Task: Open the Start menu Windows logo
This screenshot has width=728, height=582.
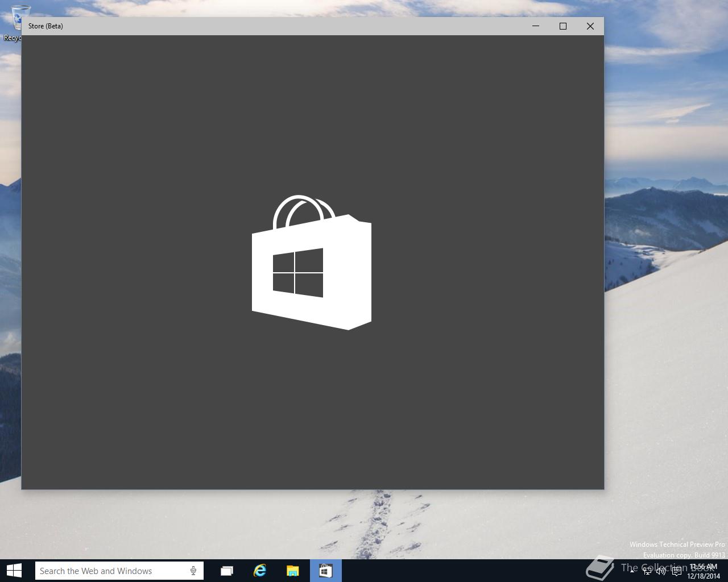Action: click(x=14, y=571)
